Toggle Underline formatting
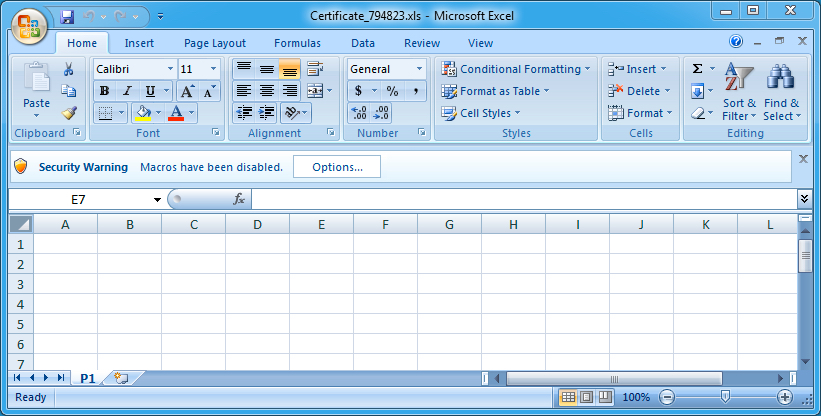Screen dimensions: 821x416 pos(150,91)
